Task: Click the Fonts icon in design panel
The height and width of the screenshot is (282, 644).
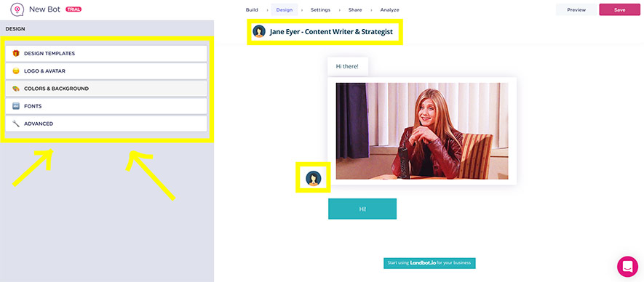Action: point(16,106)
